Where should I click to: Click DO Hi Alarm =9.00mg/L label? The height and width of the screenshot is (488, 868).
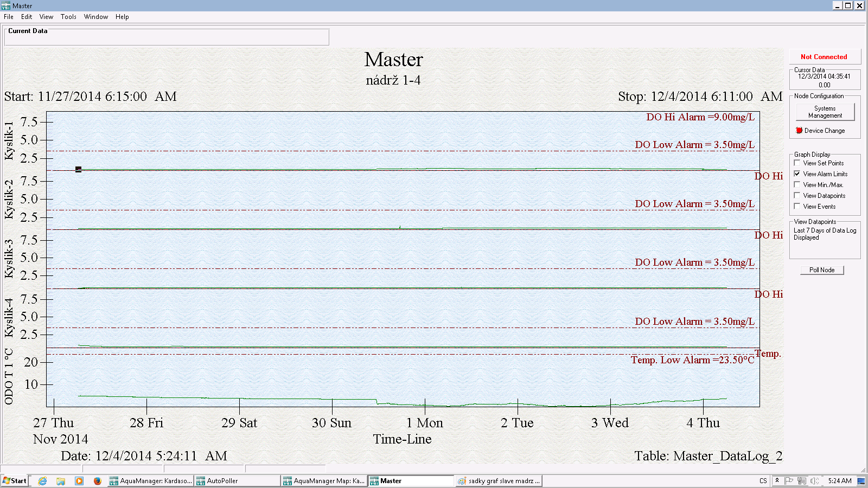(700, 117)
